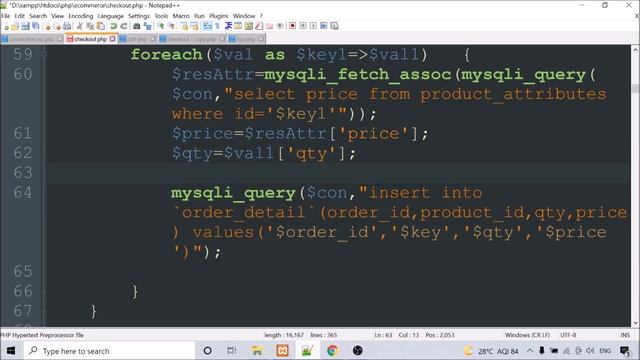
Task: Toggle the Word wrap toolbar button
Action: coord(207,26)
